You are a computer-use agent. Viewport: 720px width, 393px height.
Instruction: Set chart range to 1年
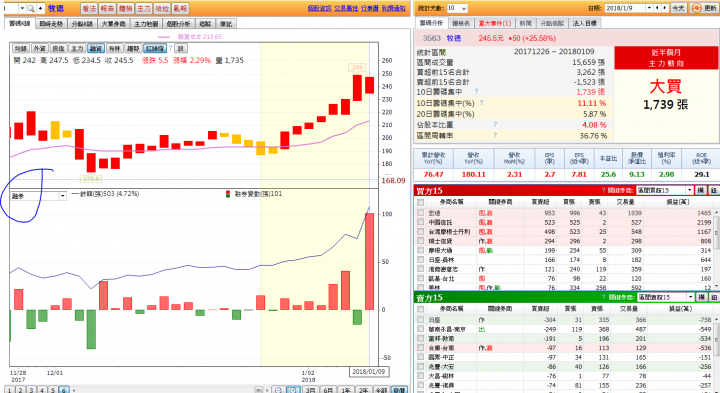pyautogui.click(x=346, y=390)
